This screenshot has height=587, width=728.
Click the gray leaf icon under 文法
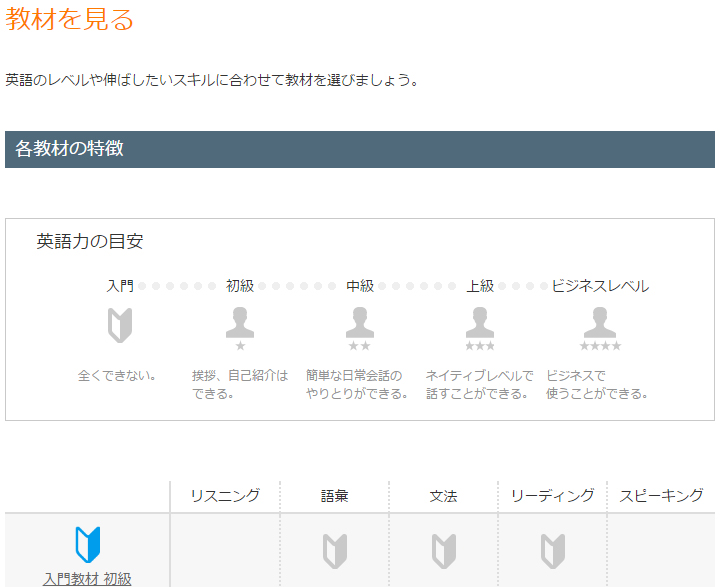point(443,551)
